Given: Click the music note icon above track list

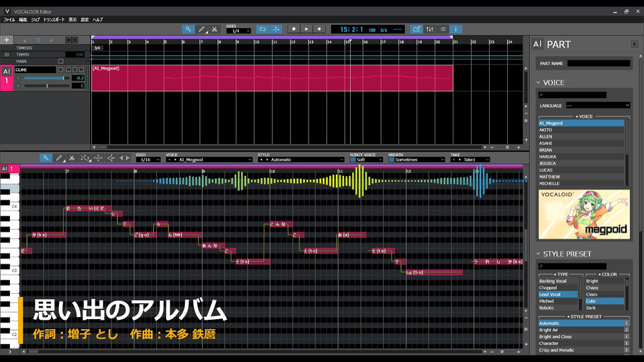Looking at the screenshot, I should tap(25, 40).
